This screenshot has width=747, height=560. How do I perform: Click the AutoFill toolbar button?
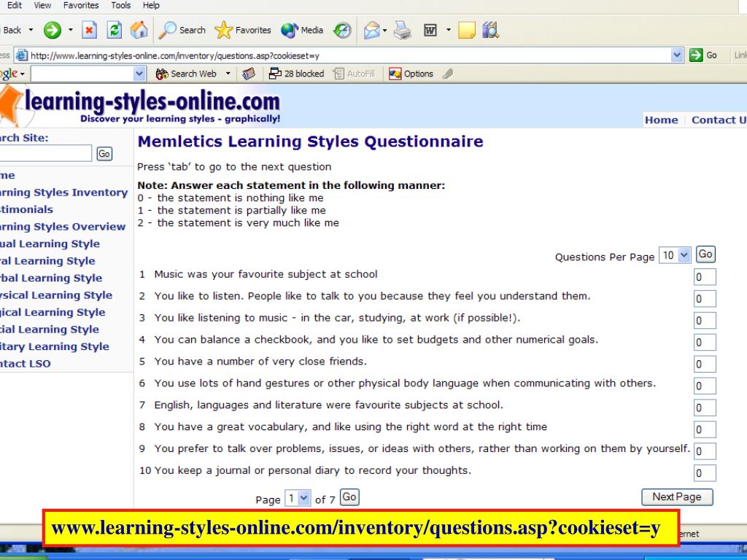pyautogui.click(x=354, y=74)
